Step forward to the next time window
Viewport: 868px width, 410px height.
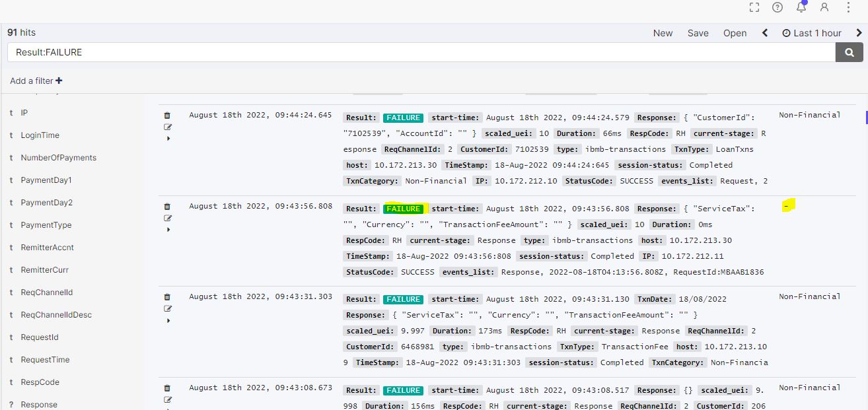[859, 33]
